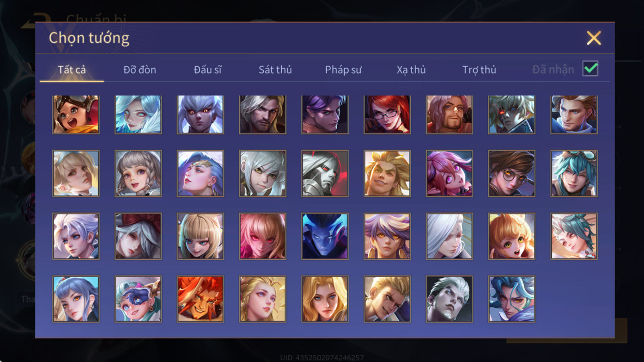Viewport: 644px width, 362px height.
Task: Filter heroes by Xạ thủ tab
Action: click(x=411, y=70)
